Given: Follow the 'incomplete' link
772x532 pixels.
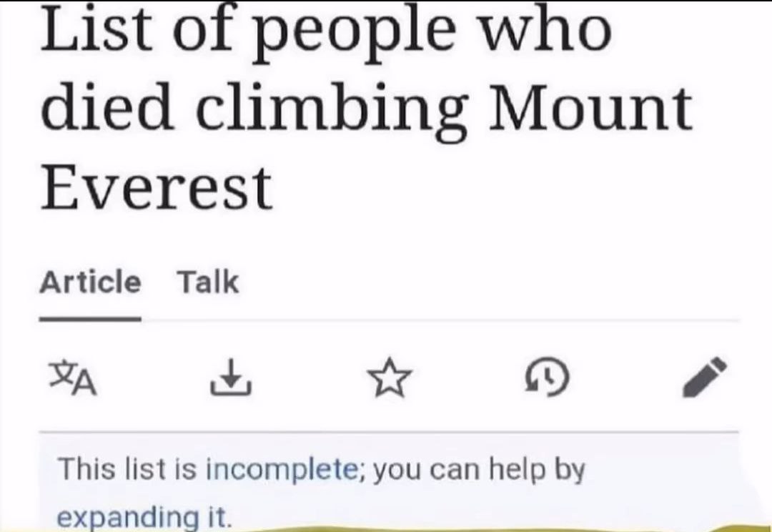Looking at the screenshot, I should pos(282,470).
